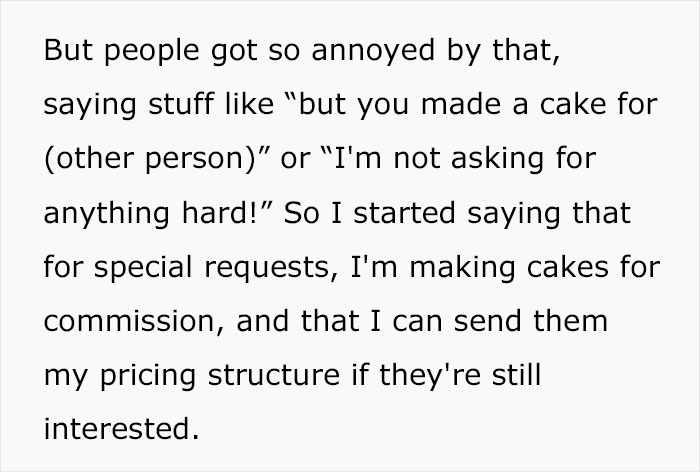Click the text "(other person)"
Screen dimensions: 700x472
[x=149, y=159]
